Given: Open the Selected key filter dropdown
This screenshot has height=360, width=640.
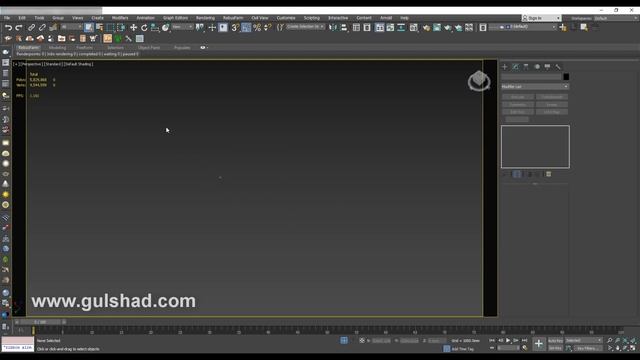Looking at the screenshot, I should click(583, 340).
